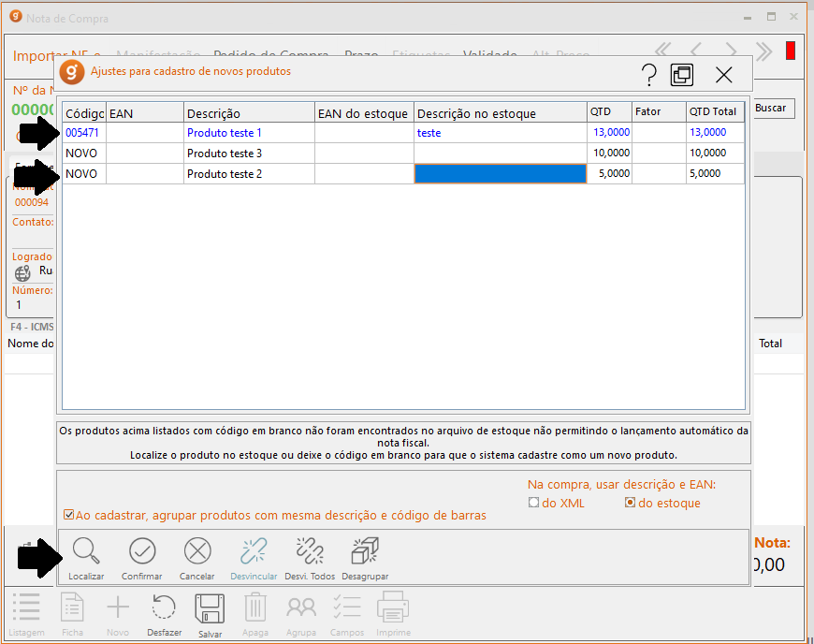Click the Confirmar checkmark icon
The image size is (814, 644).
point(142,551)
